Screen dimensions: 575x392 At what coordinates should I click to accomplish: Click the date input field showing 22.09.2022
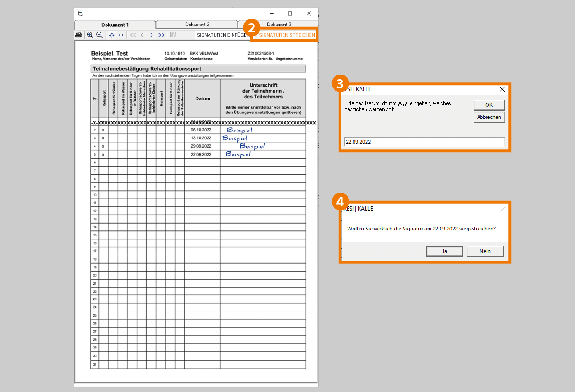[x=424, y=142]
